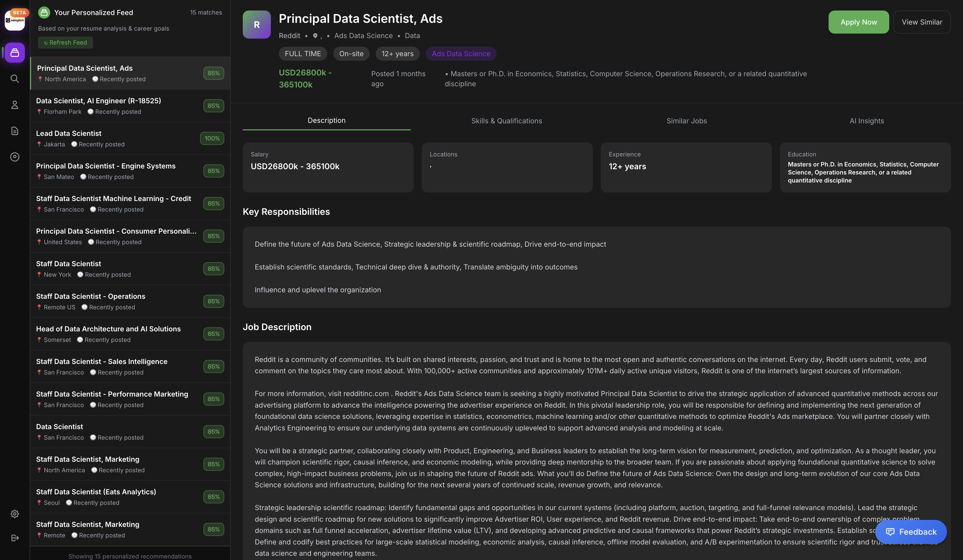The width and height of the screenshot is (963, 560).
Task: Open the AI Insights tab
Action: 866,121
